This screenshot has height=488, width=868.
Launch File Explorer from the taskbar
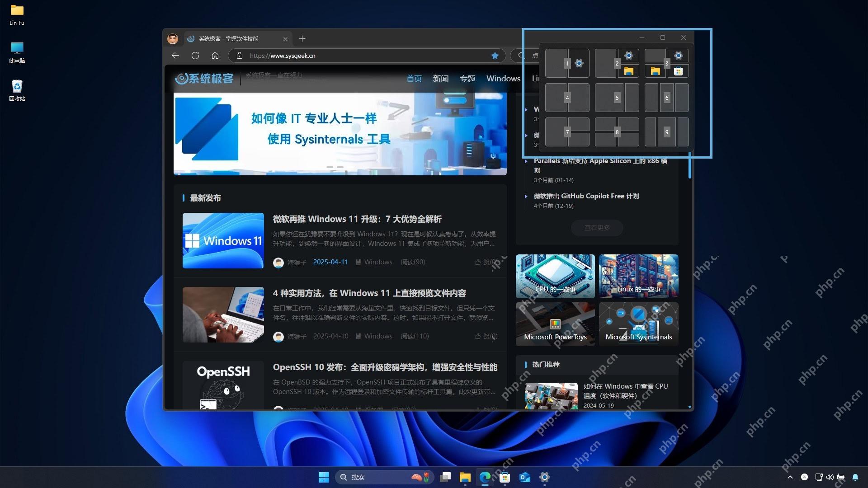coord(465,477)
